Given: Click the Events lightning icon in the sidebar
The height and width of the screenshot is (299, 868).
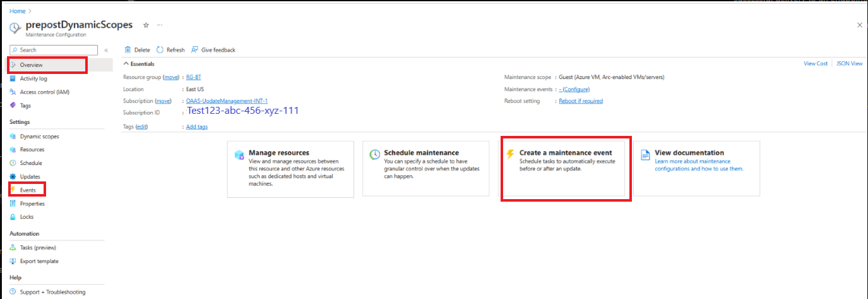Looking at the screenshot, I should [13, 190].
